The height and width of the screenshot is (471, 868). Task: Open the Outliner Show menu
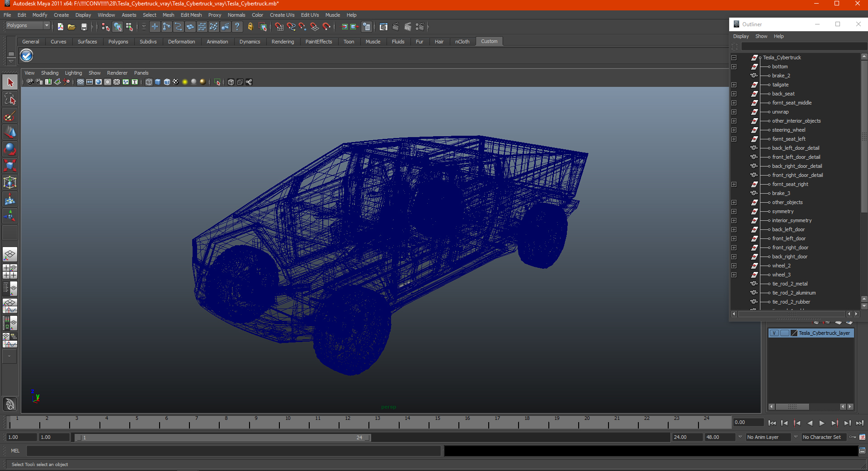[761, 36]
